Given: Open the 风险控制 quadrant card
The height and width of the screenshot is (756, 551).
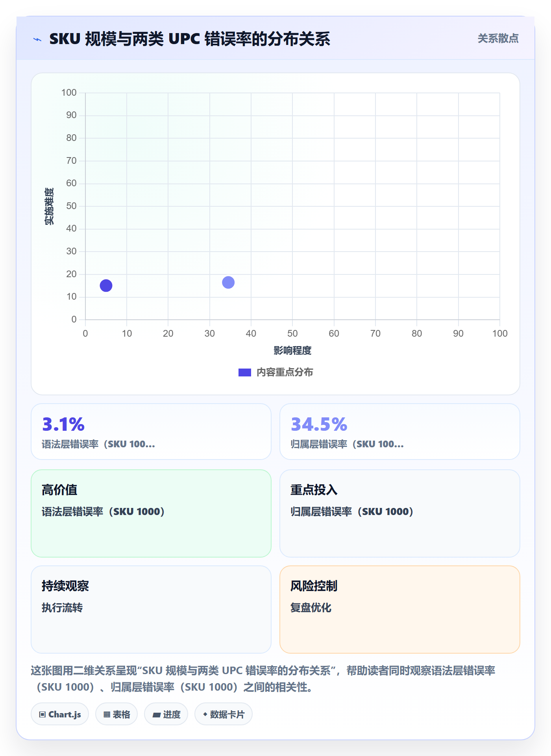Looking at the screenshot, I should 400,610.
